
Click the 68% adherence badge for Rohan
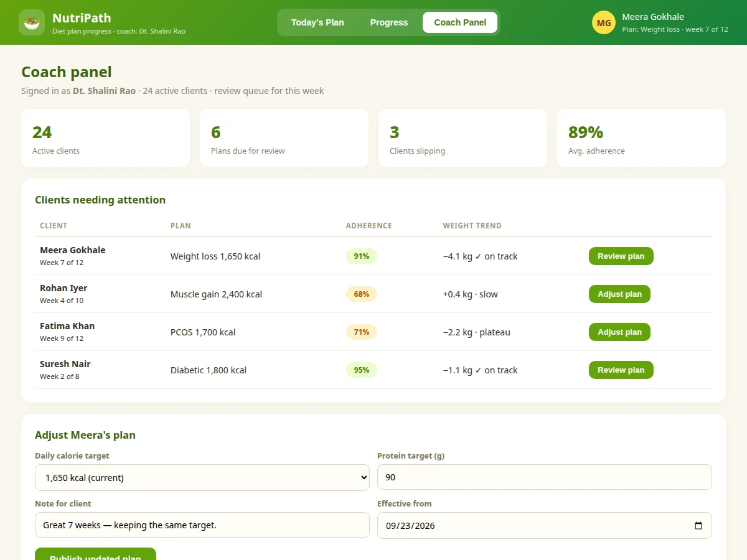tap(362, 294)
